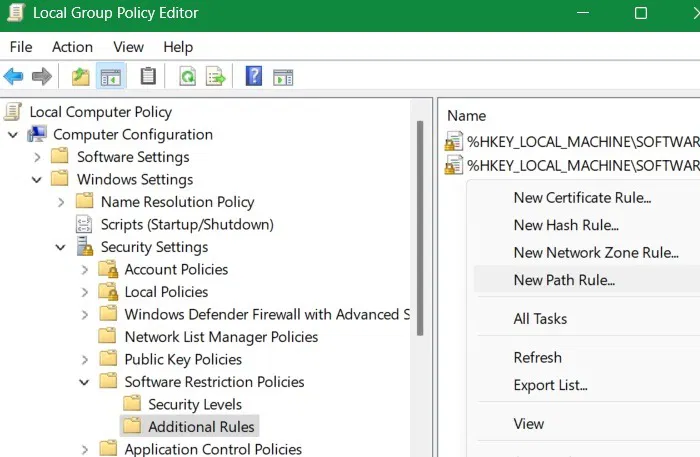Viewport: 700px width, 457px height.
Task: Click the Forward arrow toolbar icon
Action: tap(42, 77)
